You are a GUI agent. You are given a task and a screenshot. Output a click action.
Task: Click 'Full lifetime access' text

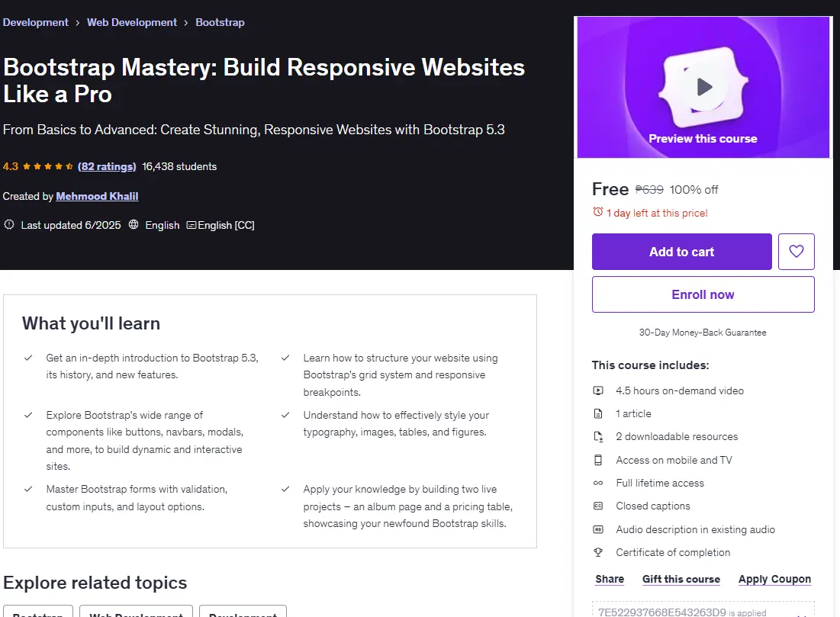pyautogui.click(x=660, y=483)
